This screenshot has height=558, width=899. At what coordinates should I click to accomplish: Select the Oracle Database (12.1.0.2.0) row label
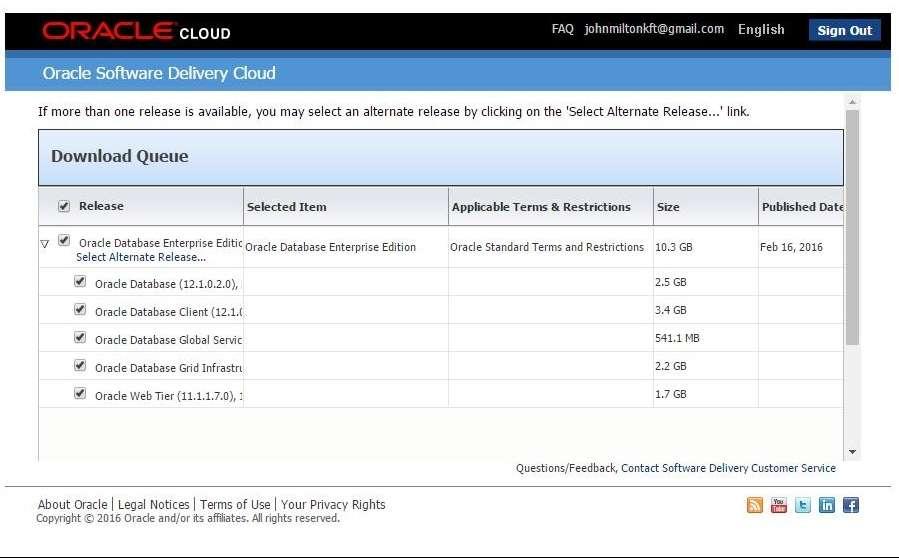click(166, 284)
